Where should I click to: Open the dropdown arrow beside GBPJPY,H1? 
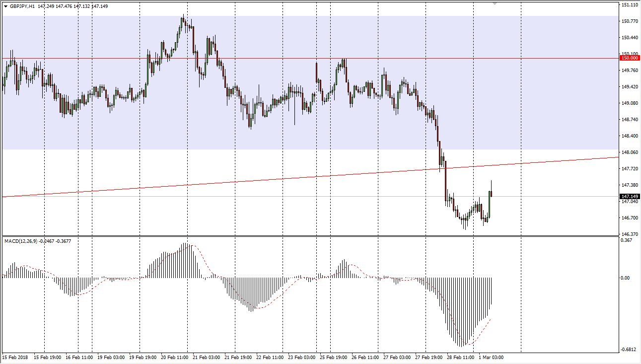(5, 6)
